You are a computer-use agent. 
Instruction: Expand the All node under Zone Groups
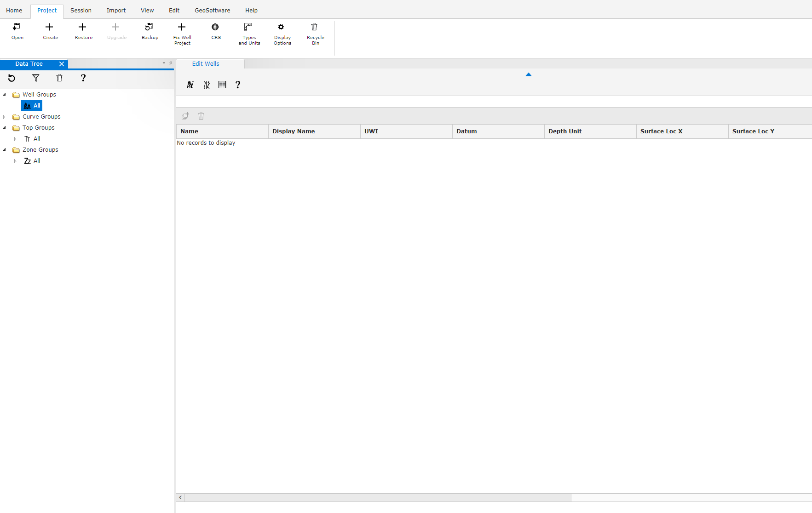(16, 161)
